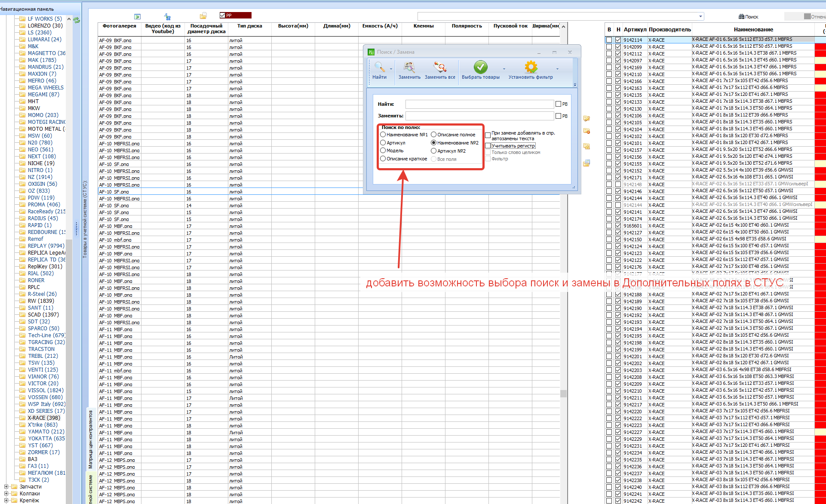Expand the Крепёж tree node

6,501
